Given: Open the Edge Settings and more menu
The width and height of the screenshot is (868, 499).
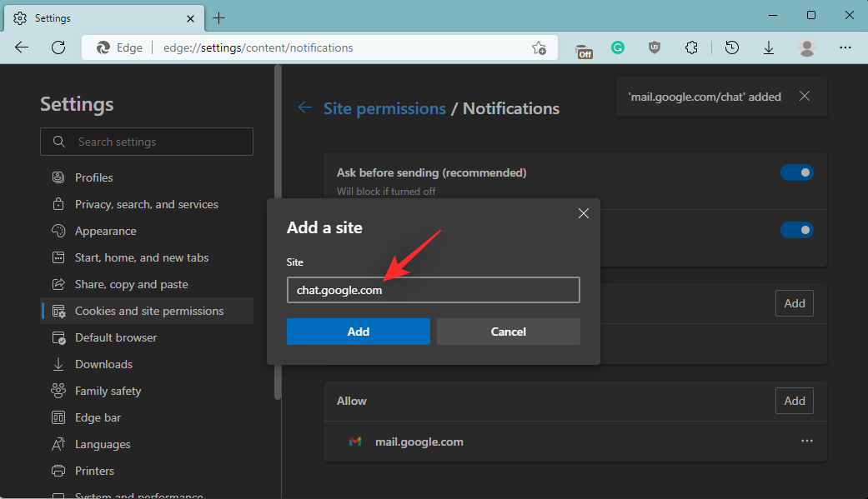Looking at the screenshot, I should click(845, 48).
